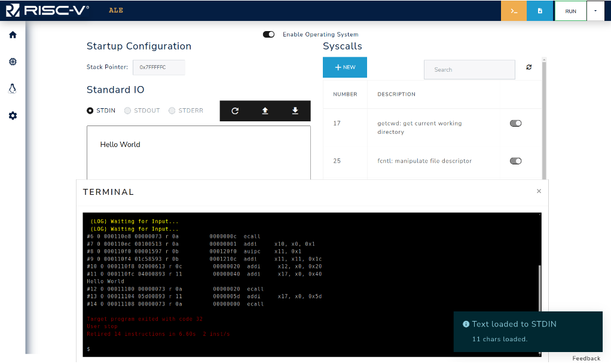Screen dimensions: 611x364
Task: Open the processor chip icon in sidebar
Action: tap(13, 62)
